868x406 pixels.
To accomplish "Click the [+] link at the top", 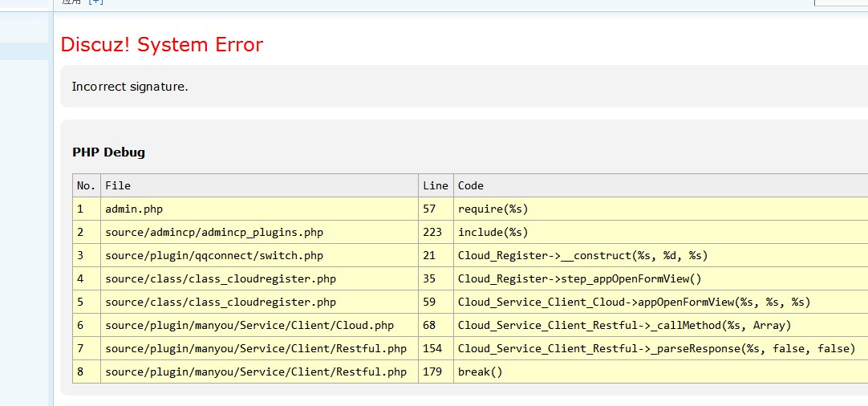I will (95, 2).
